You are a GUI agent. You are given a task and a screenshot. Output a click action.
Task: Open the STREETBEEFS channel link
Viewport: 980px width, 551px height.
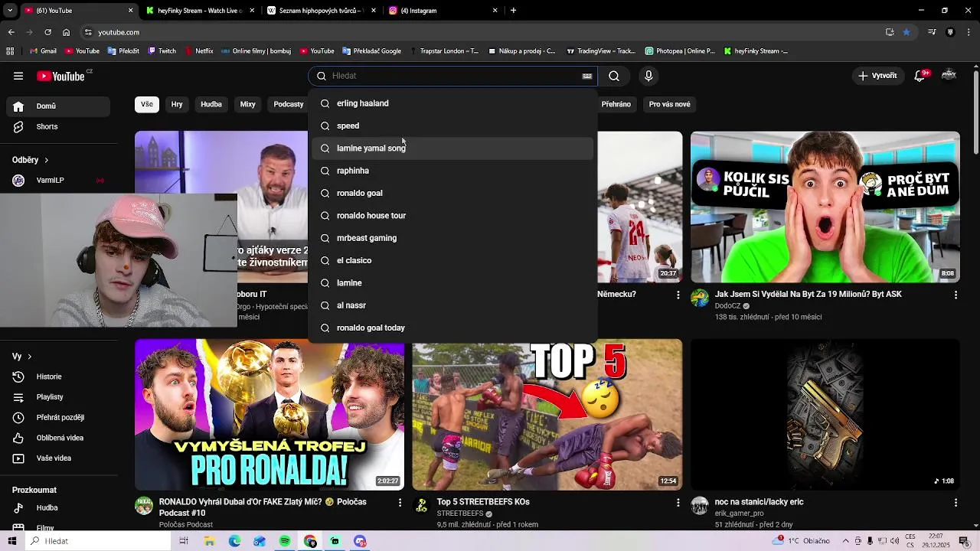click(x=460, y=514)
